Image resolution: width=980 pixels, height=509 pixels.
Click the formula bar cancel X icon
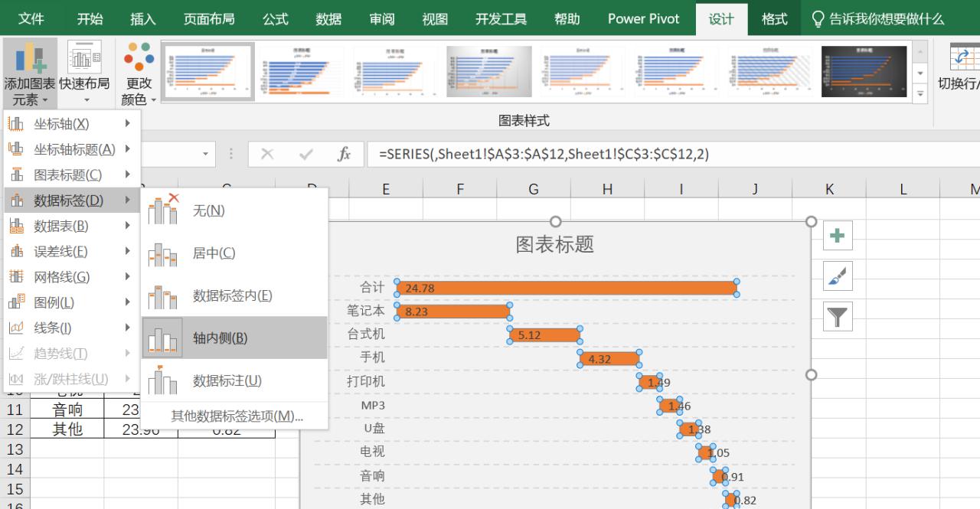coord(267,154)
